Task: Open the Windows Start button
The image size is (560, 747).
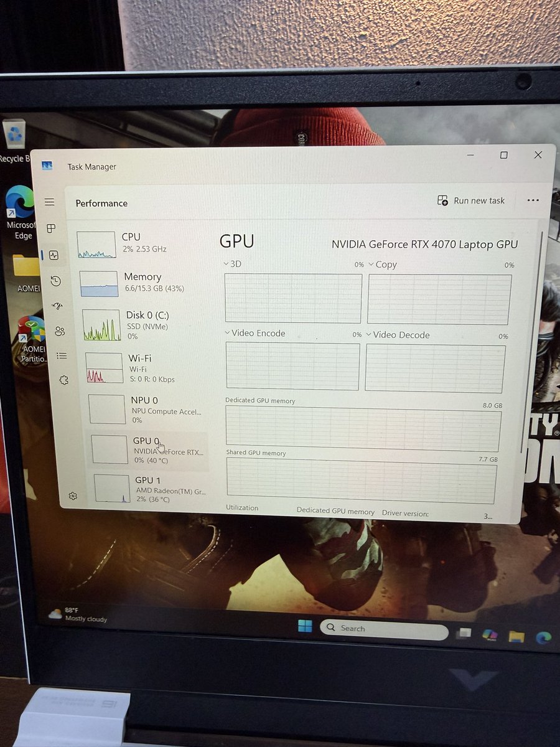Action: 305,626
